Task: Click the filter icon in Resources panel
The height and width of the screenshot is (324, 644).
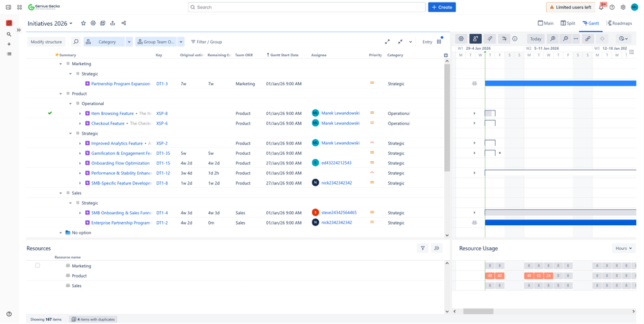Action: (x=423, y=248)
